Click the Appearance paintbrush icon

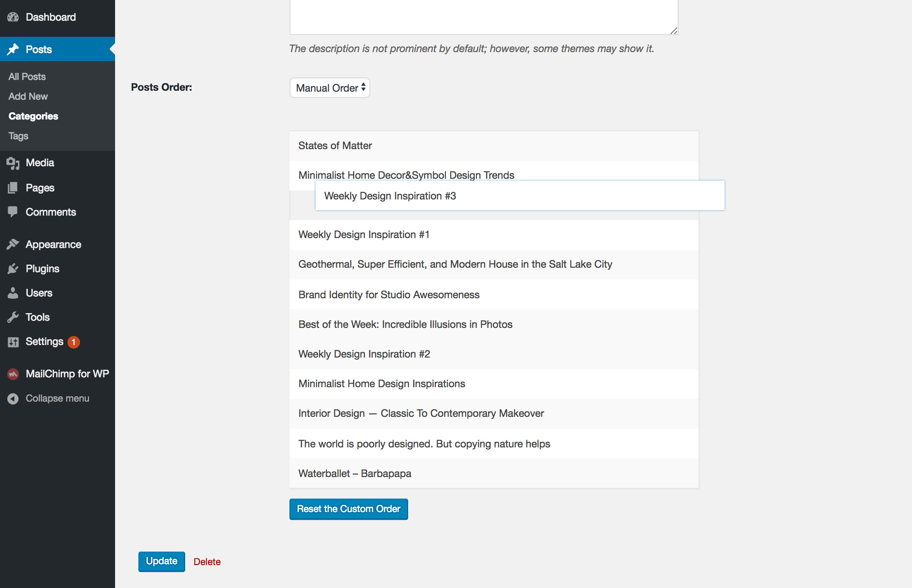pos(13,244)
